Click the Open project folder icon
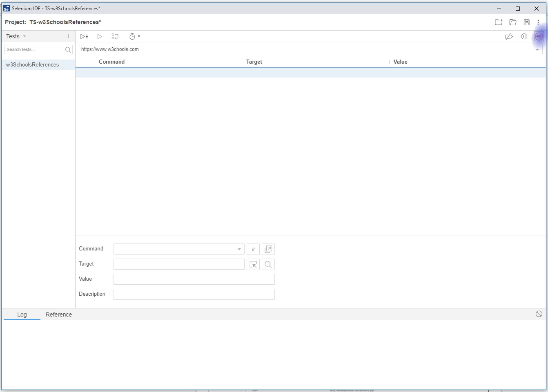Viewport: 548px width, 392px height. pyautogui.click(x=513, y=22)
